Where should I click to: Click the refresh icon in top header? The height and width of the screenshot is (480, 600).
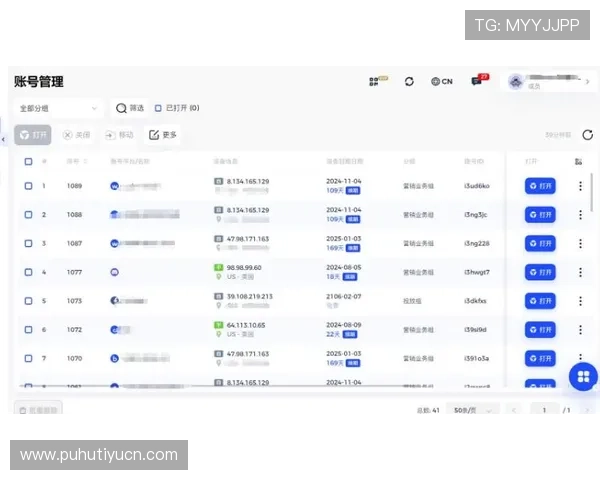pyautogui.click(x=409, y=82)
